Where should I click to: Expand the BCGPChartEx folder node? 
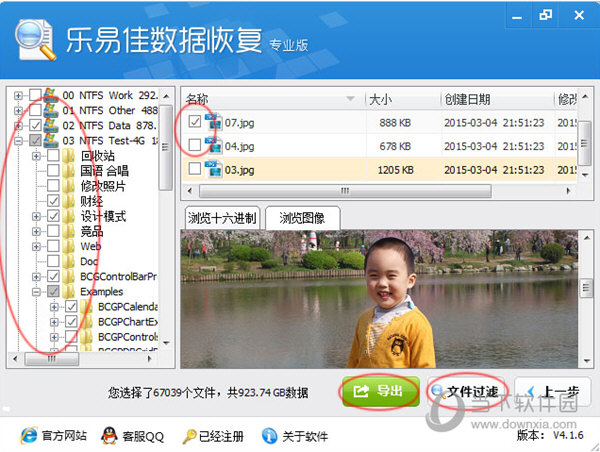click(54, 322)
